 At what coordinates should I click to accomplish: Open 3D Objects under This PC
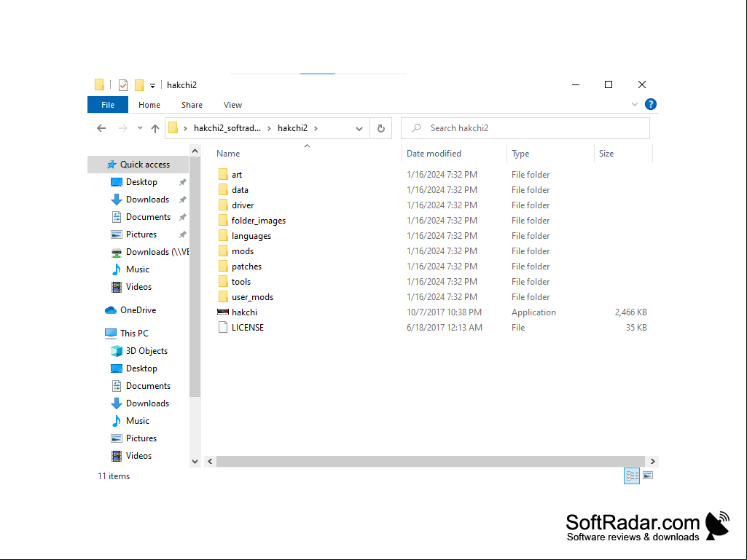click(146, 351)
